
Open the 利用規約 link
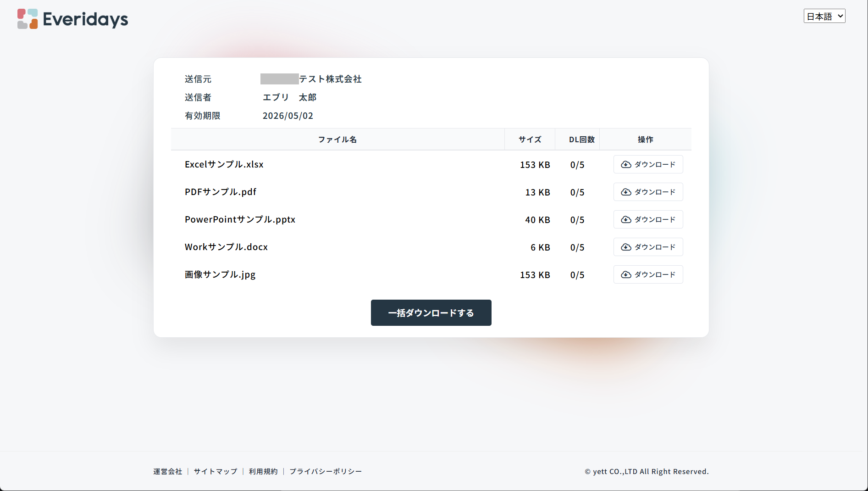(263, 471)
